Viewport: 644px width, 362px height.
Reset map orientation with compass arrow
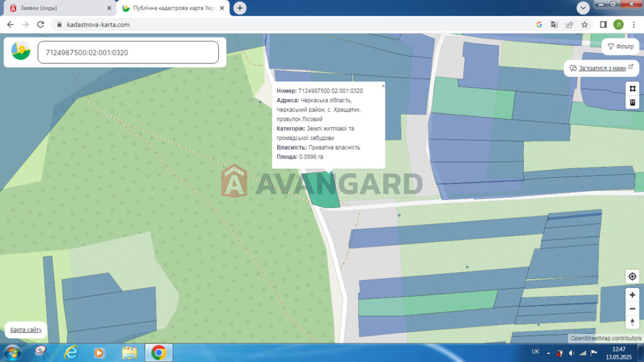(x=632, y=322)
